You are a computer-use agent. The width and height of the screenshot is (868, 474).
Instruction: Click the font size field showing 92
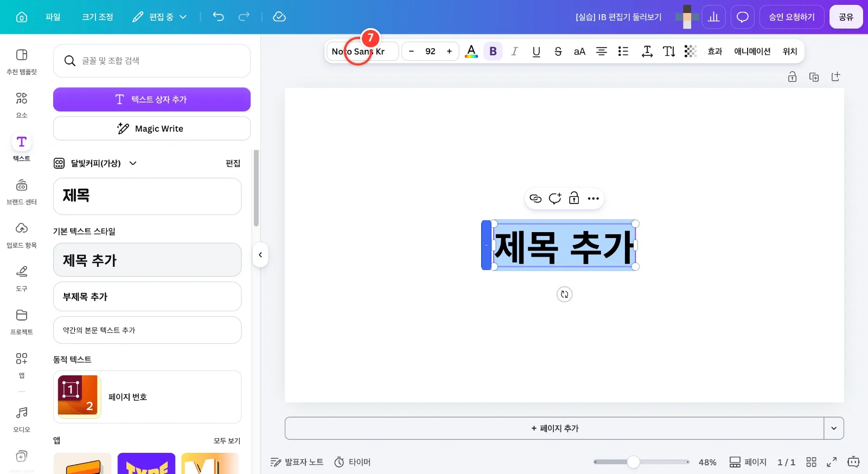pos(430,52)
